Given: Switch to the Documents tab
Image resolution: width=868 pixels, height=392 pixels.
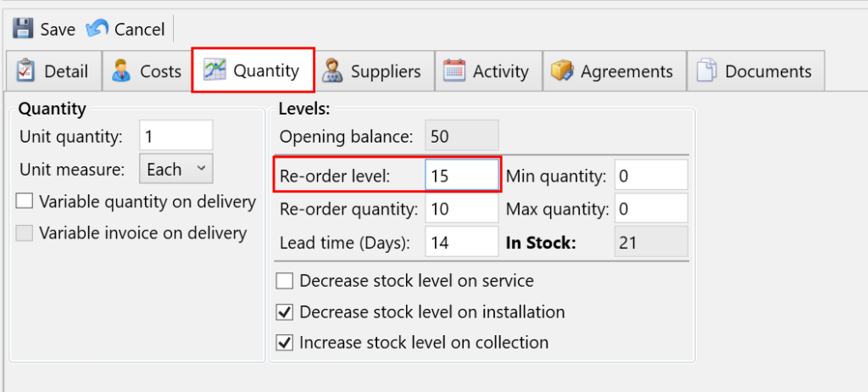Looking at the screenshot, I should 755,71.
